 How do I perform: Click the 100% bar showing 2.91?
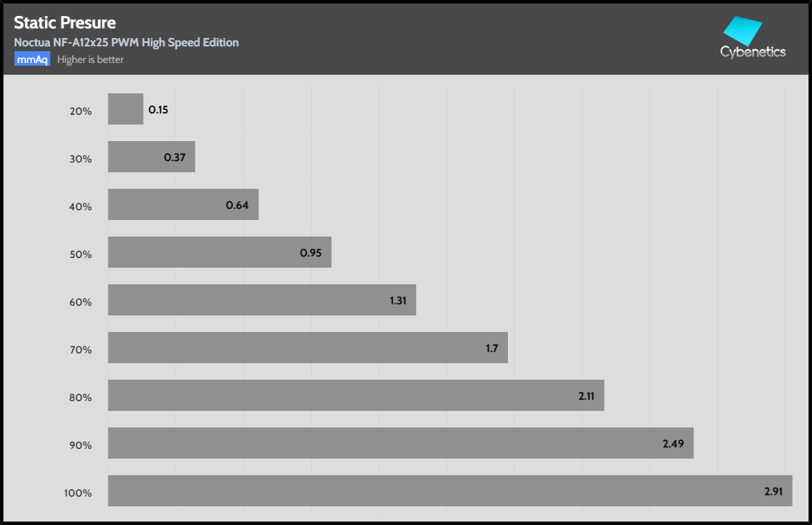[x=449, y=490]
